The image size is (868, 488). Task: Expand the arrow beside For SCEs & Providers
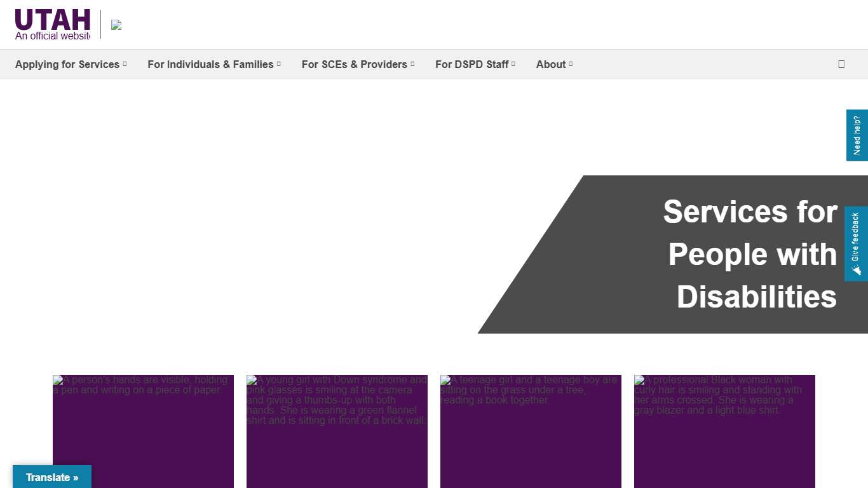pos(412,64)
